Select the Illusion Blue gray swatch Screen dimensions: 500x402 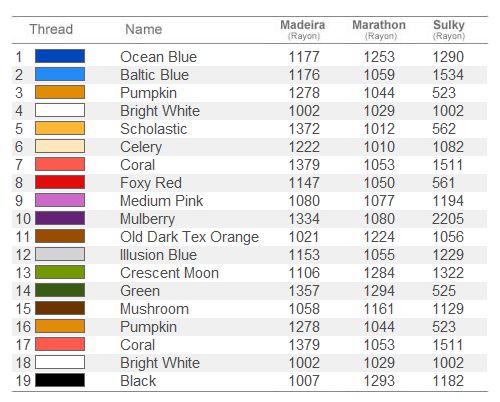coord(60,254)
